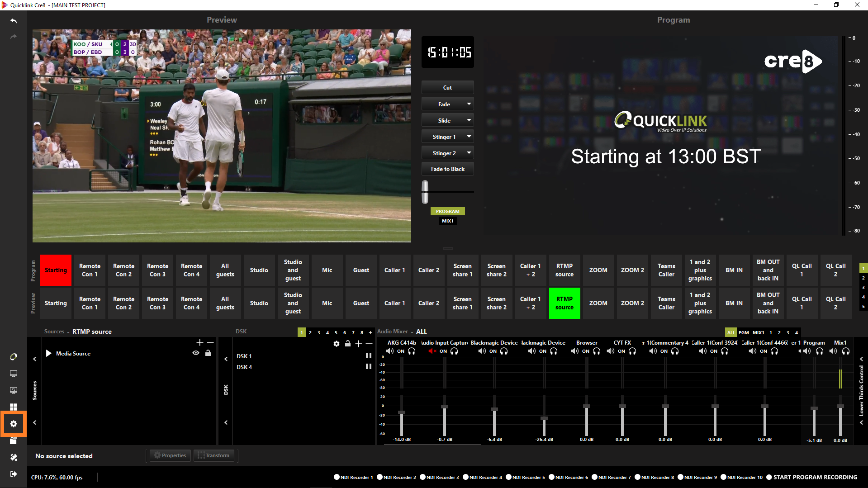Mute the CYT FX speaker icon
Viewport: 868px width, 488px height.
[x=611, y=351]
